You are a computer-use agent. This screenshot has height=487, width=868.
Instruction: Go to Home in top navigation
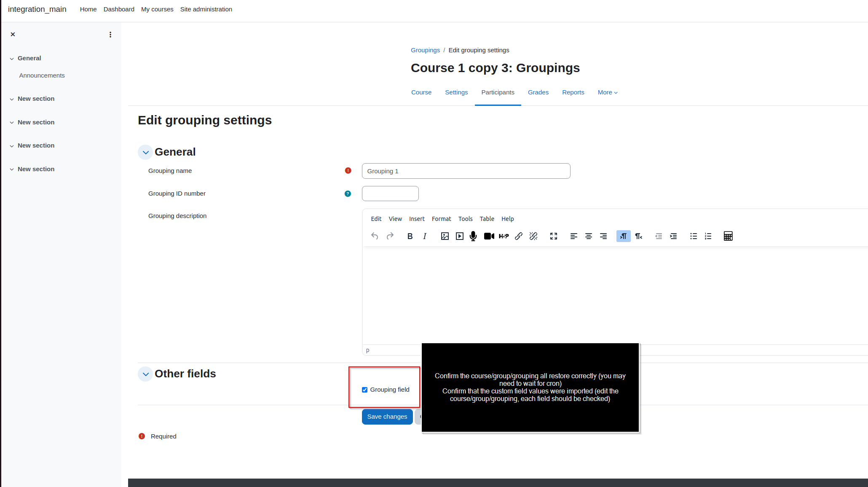tap(88, 9)
